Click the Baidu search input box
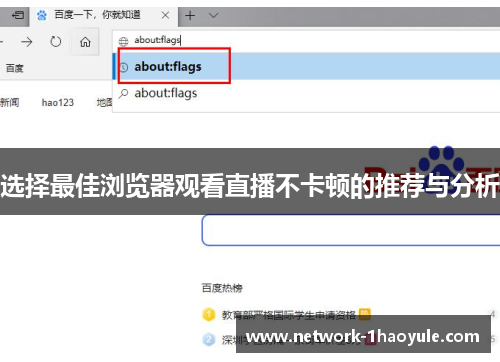 351,230
